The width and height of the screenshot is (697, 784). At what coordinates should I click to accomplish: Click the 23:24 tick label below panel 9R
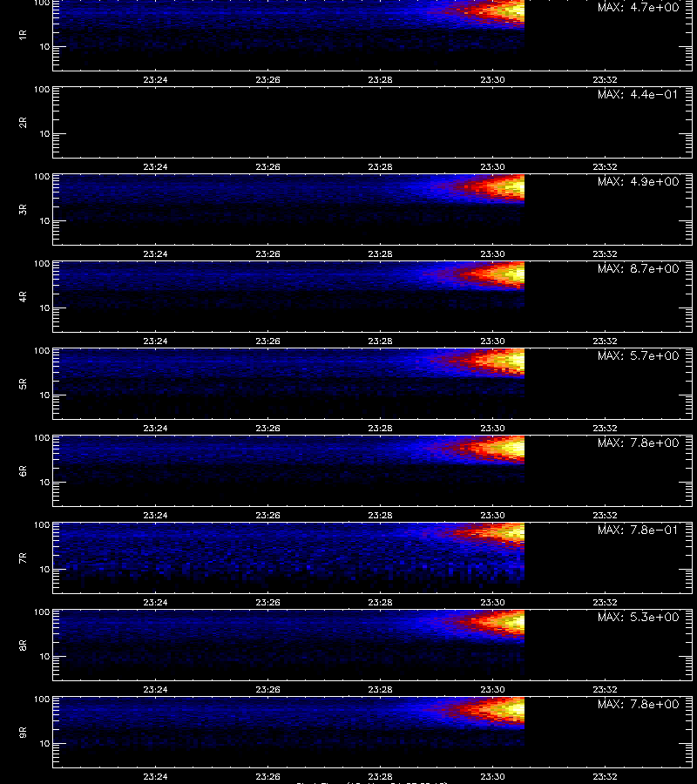(x=155, y=776)
